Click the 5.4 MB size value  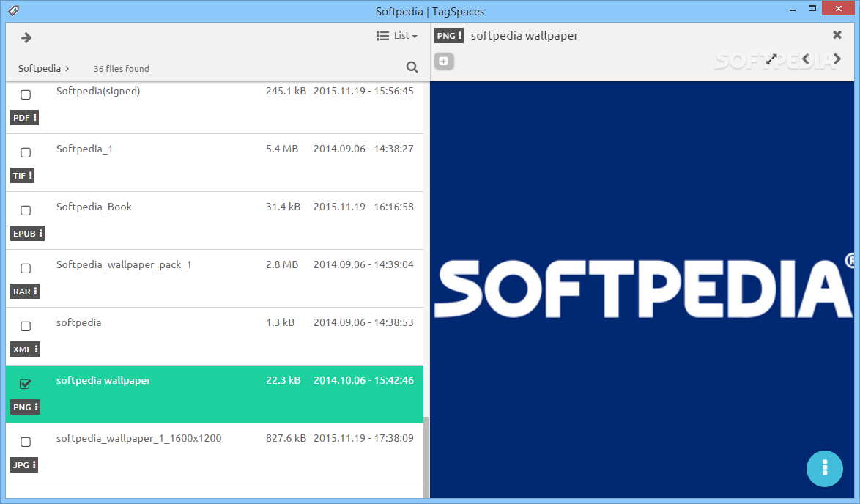coord(282,149)
